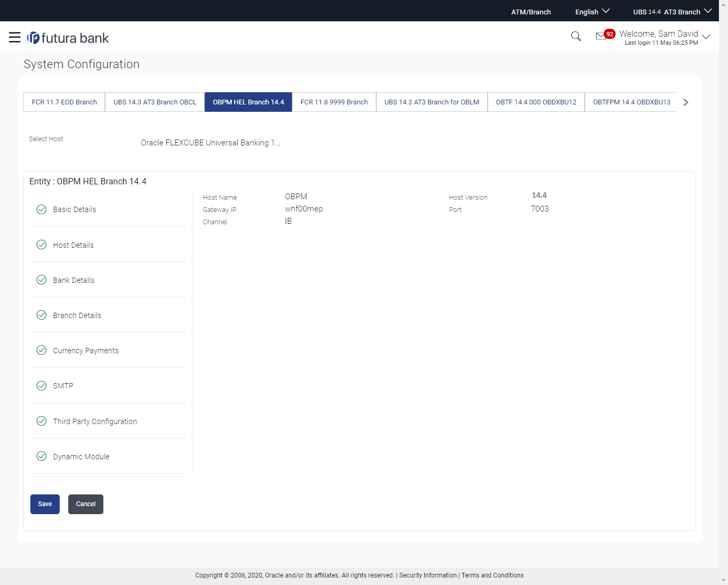Click the Last login 11 May 06:25 PM text

tap(661, 43)
